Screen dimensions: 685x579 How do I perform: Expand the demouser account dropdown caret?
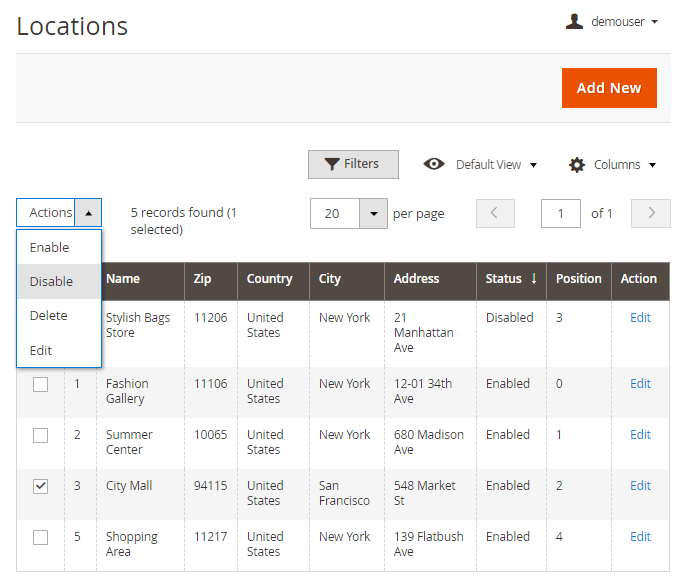pos(655,22)
